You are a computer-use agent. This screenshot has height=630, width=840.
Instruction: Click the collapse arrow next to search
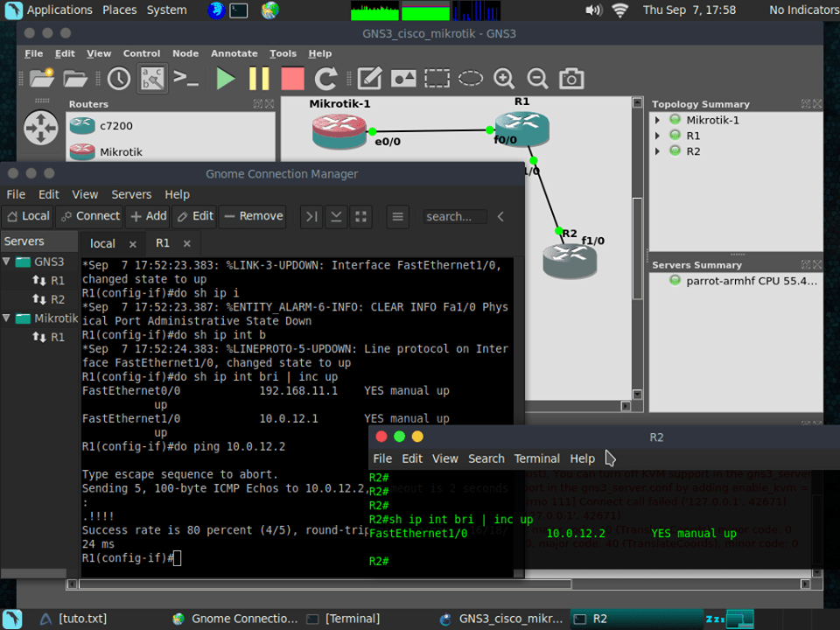pos(500,216)
